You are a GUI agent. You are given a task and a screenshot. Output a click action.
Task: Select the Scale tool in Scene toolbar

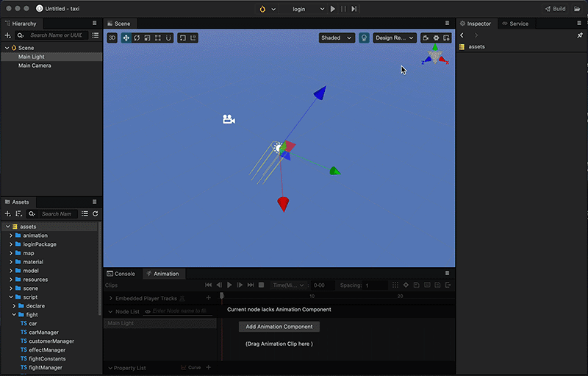click(x=147, y=38)
